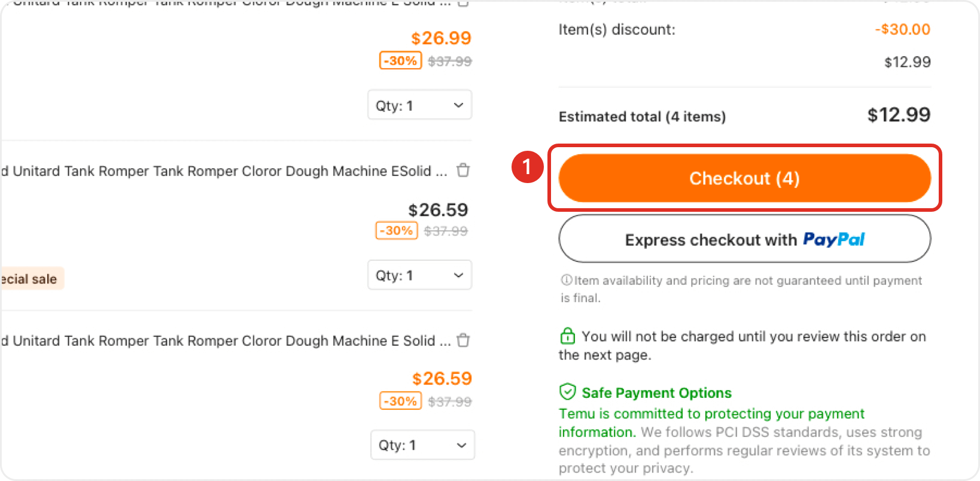
Task: Click the orange Checkout (4) button
Action: 744,178
